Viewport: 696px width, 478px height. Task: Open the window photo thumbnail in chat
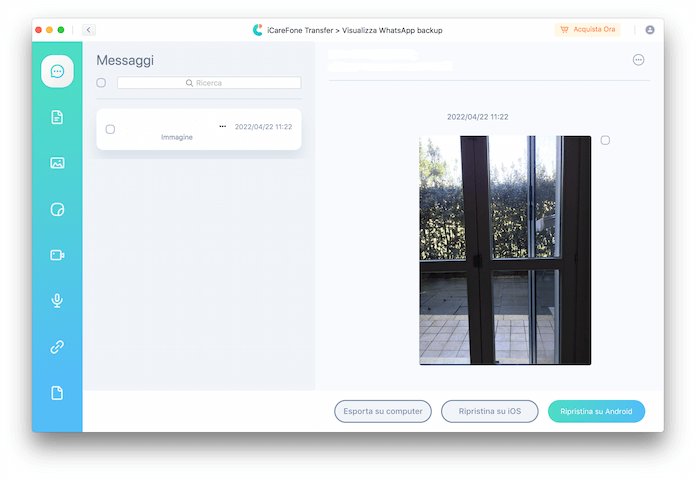(505, 250)
